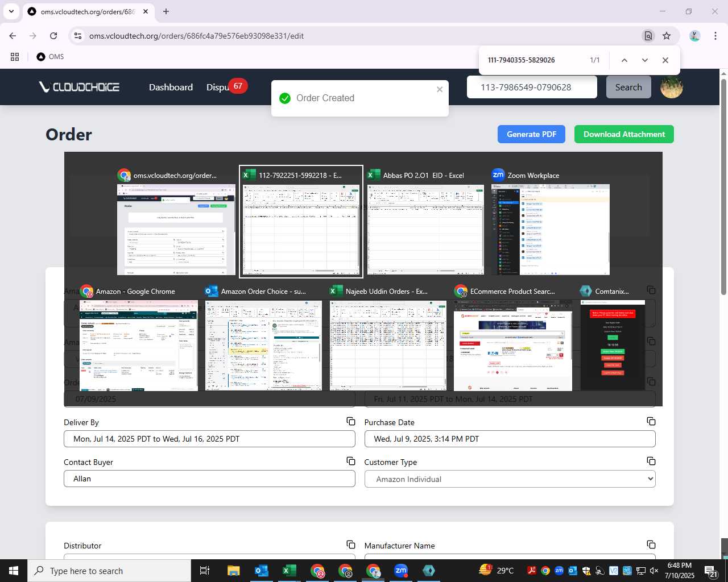Open Windows Start menu
728x582 pixels.
[14, 571]
